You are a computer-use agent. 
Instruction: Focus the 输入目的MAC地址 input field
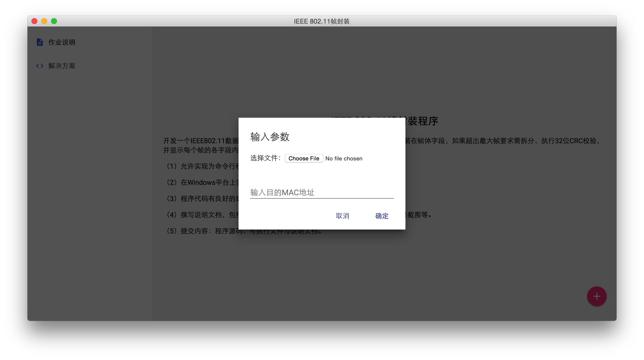[x=322, y=192]
